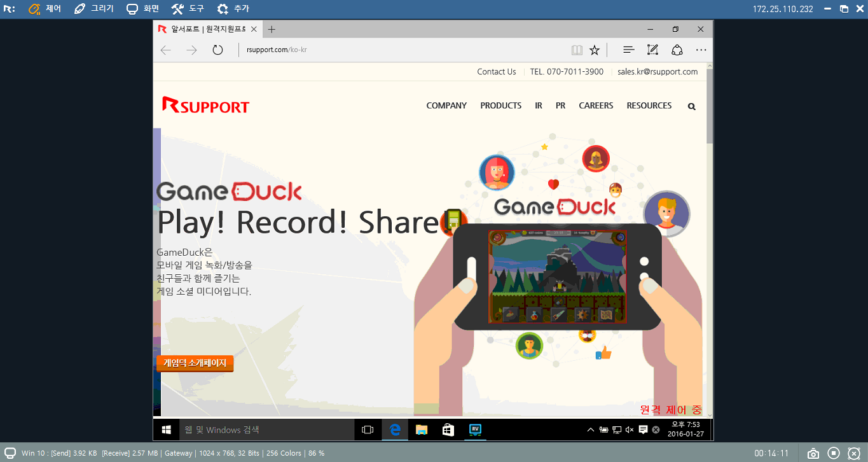Viewport: 868px width, 462px height.
Task: Open the COMPANY nav menu
Action: click(446, 106)
